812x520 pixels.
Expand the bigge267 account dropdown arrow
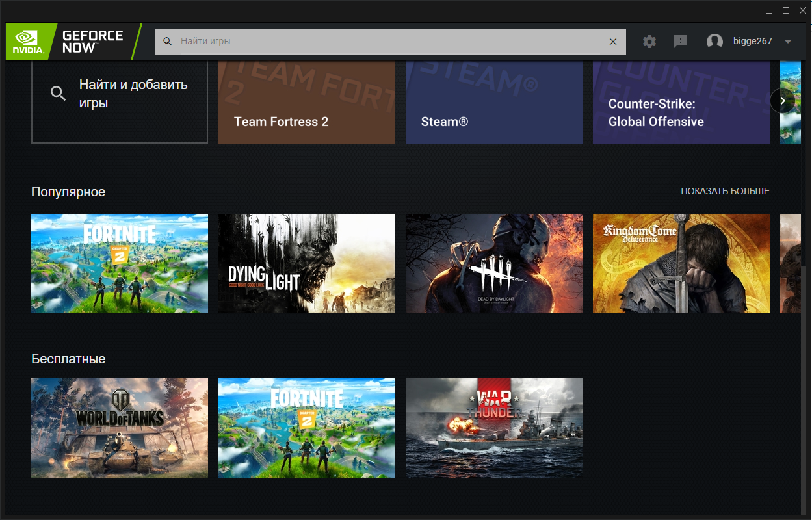(x=788, y=42)
